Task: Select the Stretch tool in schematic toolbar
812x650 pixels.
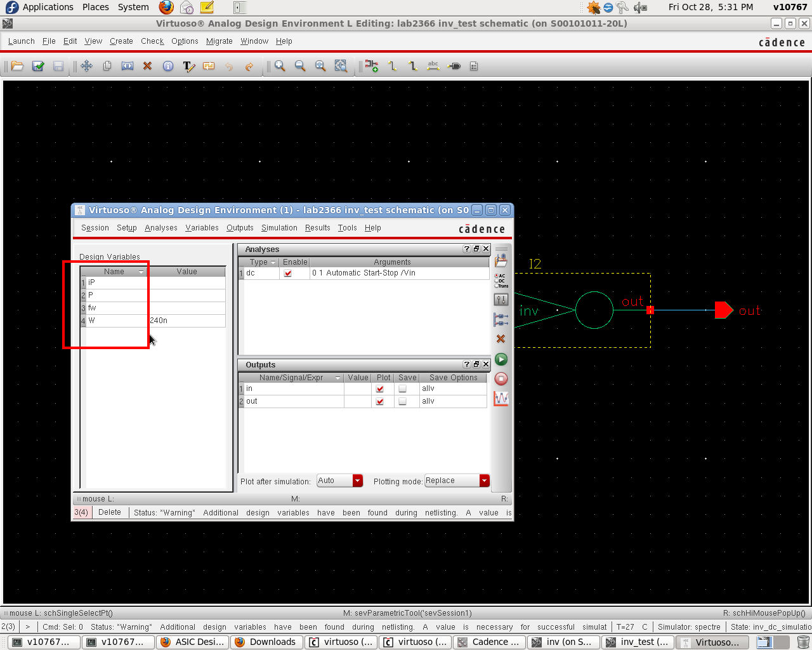Action: pos(128,66)
